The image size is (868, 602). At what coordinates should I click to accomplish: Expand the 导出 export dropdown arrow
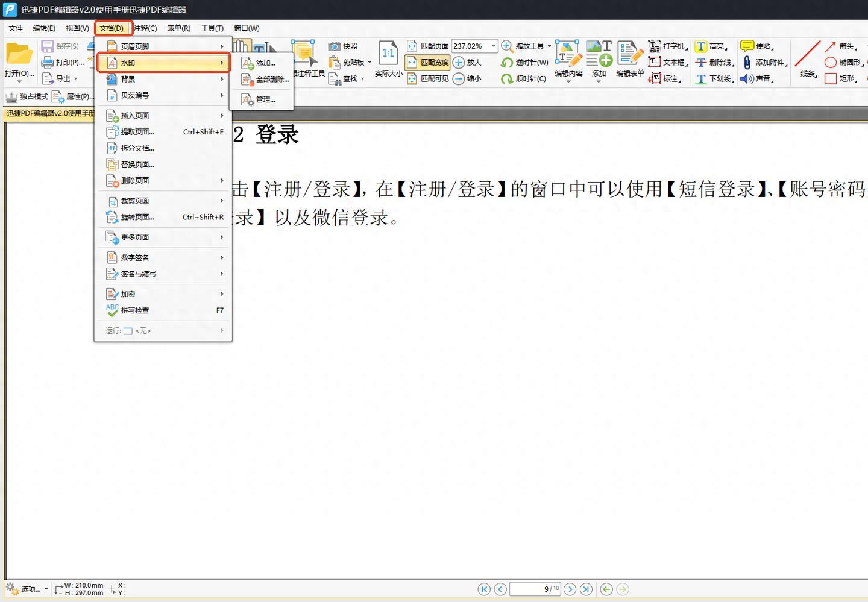tap(75, 79)
